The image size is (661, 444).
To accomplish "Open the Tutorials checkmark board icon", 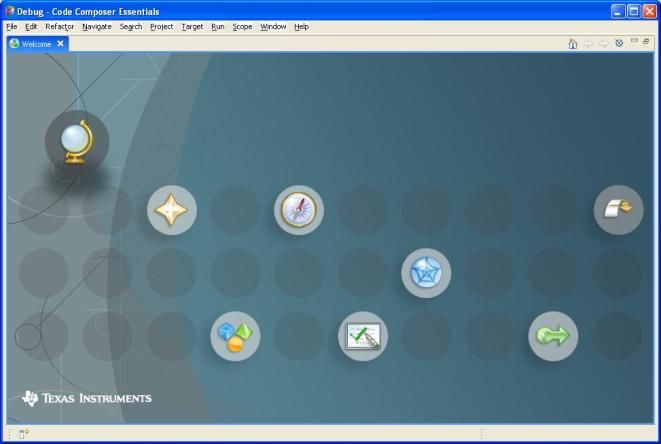I will coord(363,336).
